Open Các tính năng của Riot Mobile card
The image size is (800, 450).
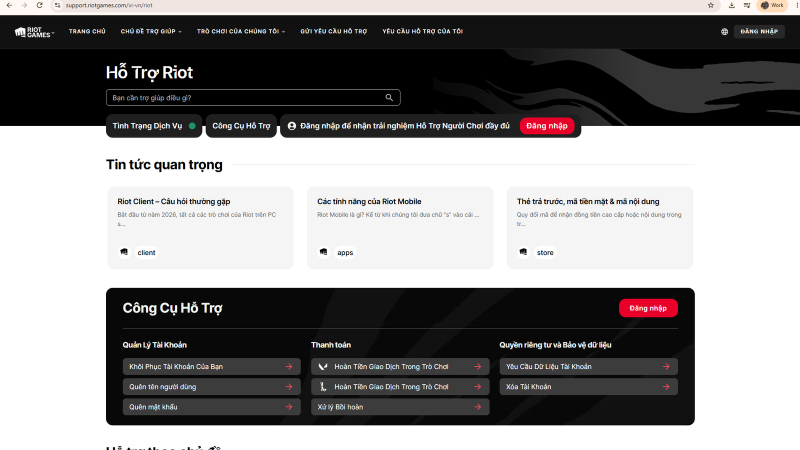pyautogui.click(x=400, y=228)
